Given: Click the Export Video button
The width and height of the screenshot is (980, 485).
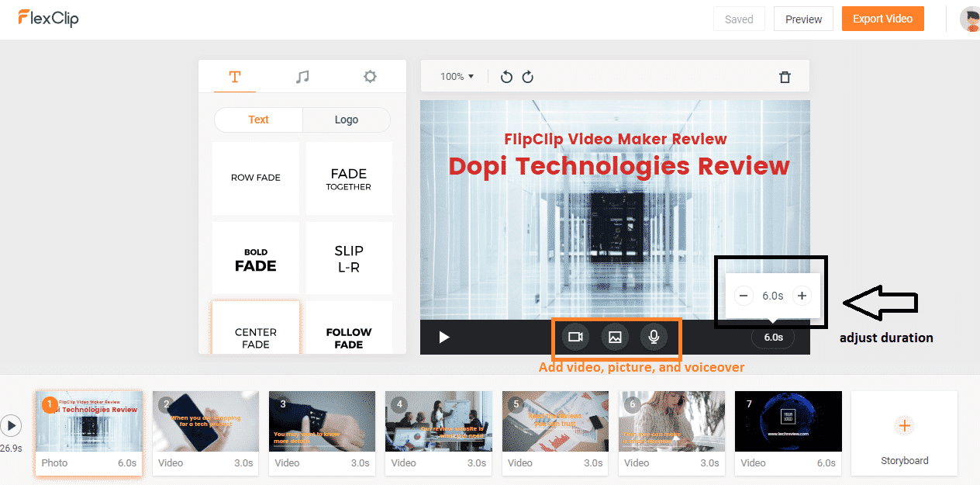Looking at the screenshot, I should (x=882, y=18).
